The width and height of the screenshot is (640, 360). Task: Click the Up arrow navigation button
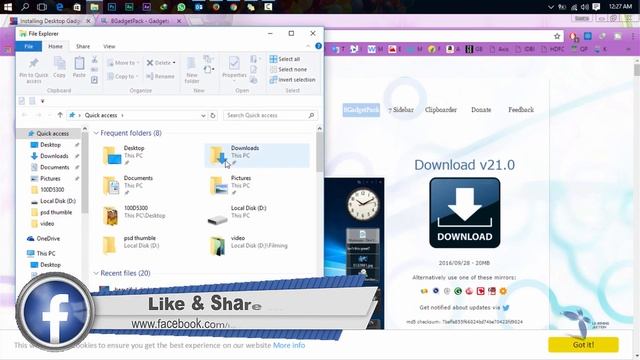pos(60,116)
